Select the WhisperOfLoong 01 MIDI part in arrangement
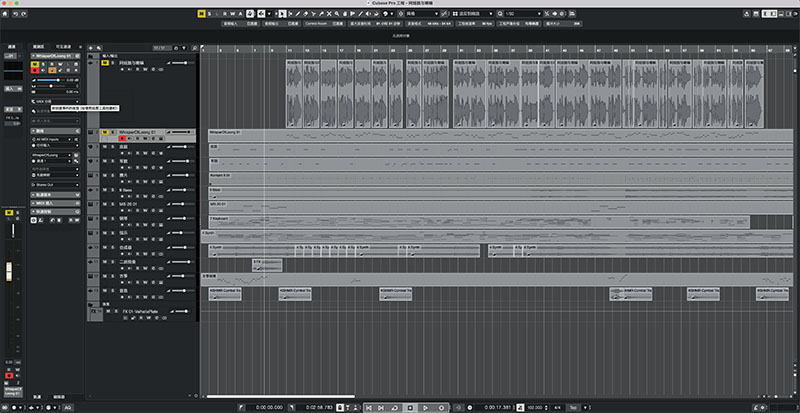Viewport: 800px width, 413px height. (x=500, y=135)
